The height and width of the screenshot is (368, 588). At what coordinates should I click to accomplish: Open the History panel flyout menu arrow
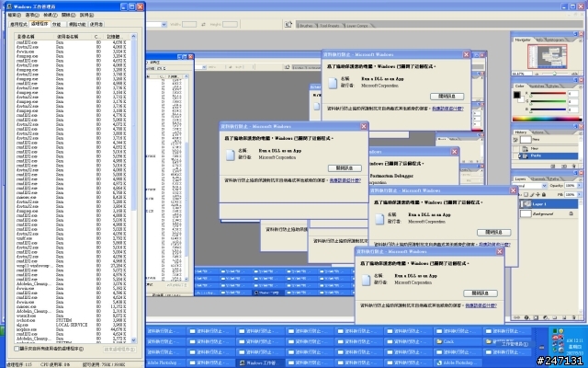[582, 132]
